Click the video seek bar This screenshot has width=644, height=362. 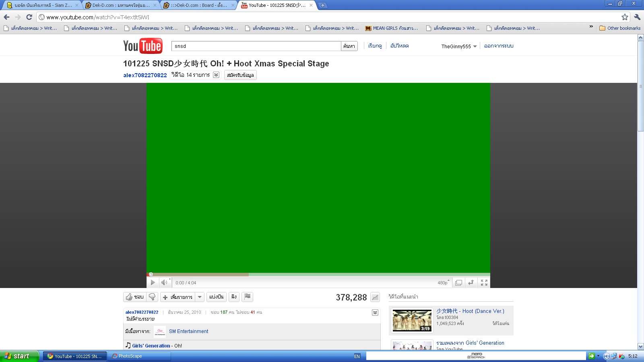(x=318, y=274)
